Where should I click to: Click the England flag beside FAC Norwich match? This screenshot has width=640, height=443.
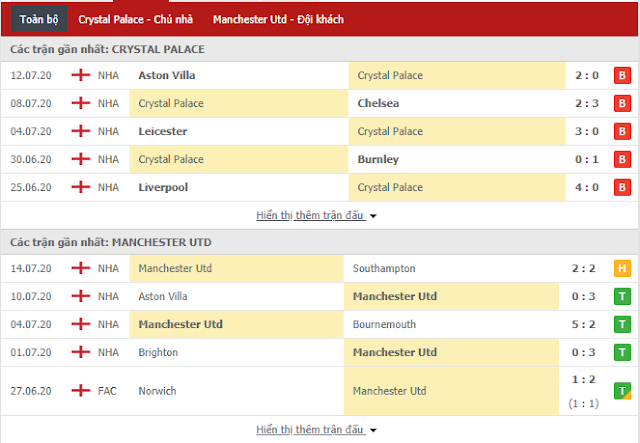pyautogui.click(x=80, y=391)
